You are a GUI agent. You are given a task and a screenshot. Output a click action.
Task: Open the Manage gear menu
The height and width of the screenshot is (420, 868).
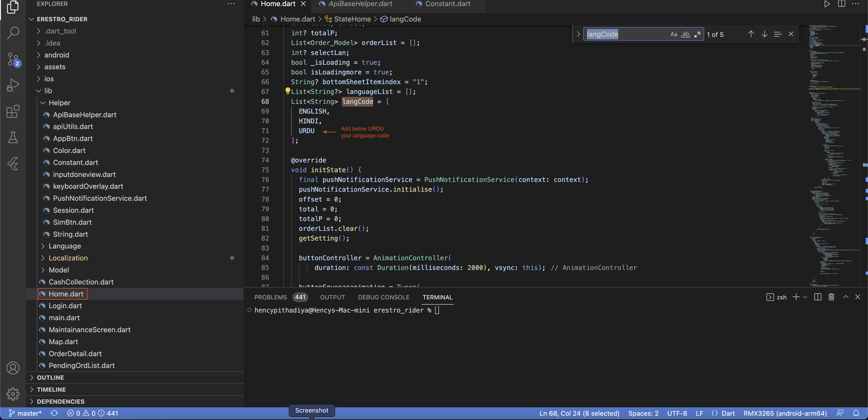[13, 394]
